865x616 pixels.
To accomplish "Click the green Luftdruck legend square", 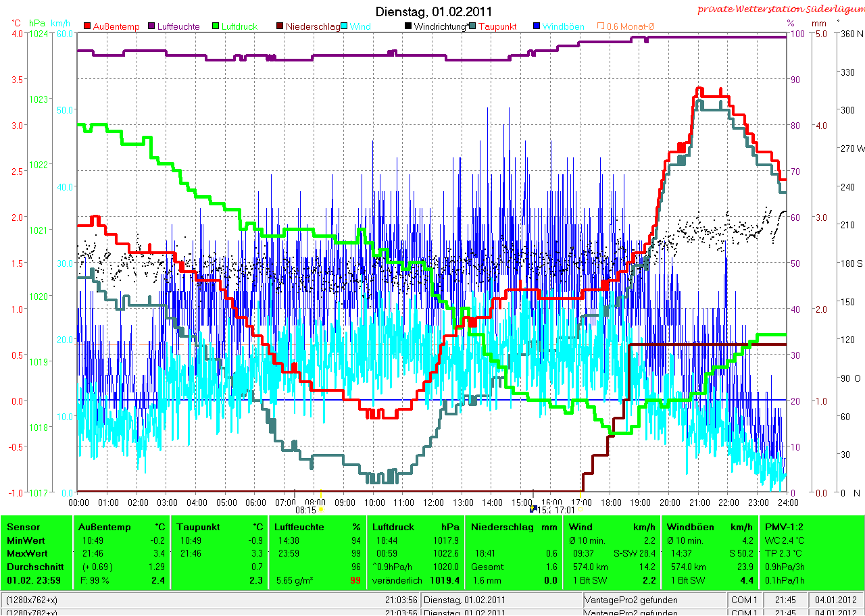I will tap(215, 26).
